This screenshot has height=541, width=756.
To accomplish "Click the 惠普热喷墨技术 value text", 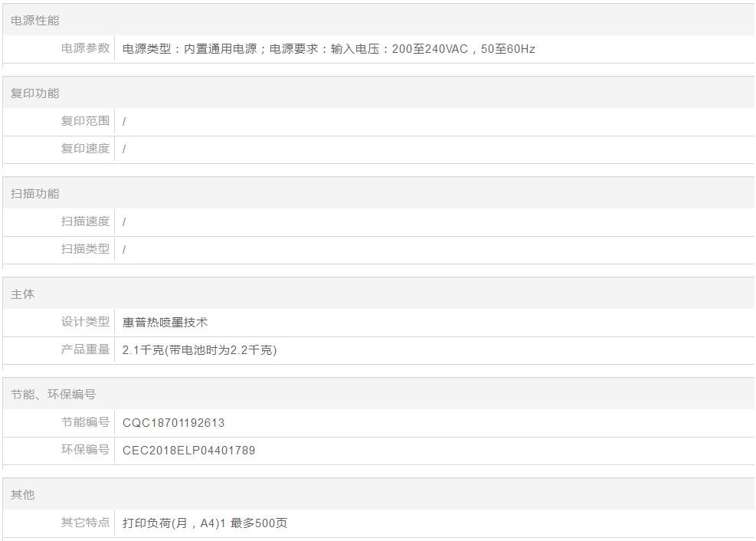I will [165, 323].
